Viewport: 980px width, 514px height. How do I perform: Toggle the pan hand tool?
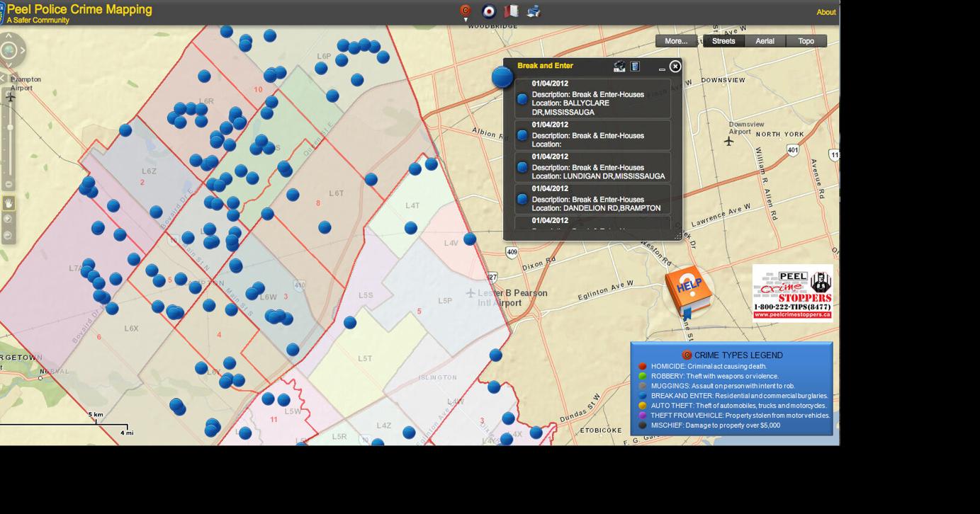(x=9, y=203)
